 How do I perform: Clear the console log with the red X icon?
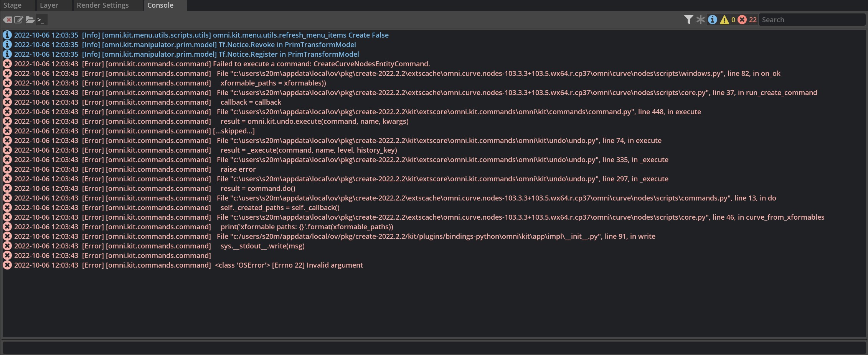(7, 20)
